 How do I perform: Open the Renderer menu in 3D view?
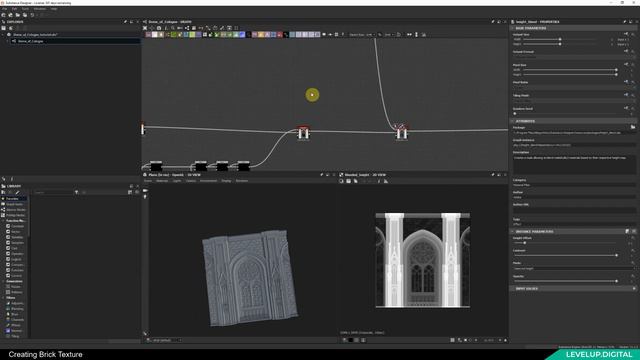pyautogui.click(x=242, y=181)
